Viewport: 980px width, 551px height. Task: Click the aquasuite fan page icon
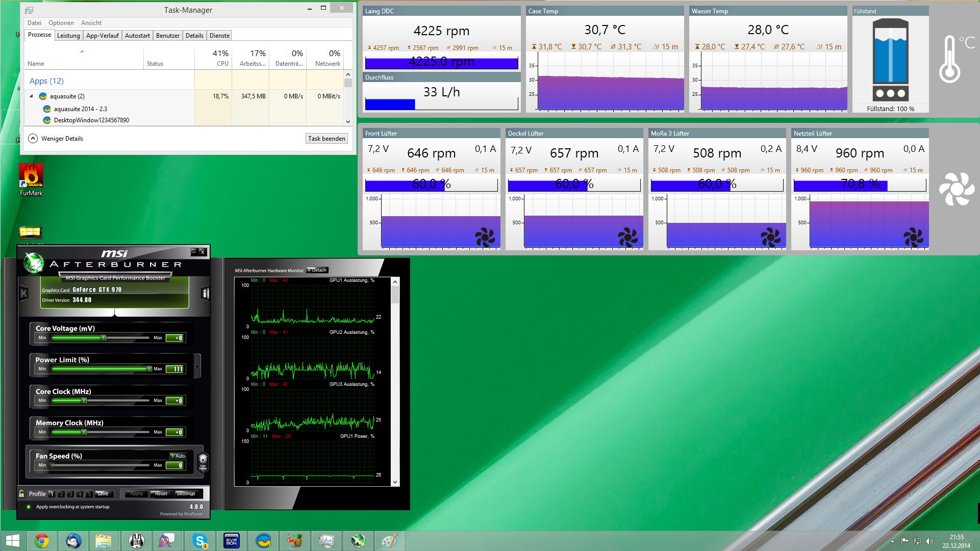point(957,189)
